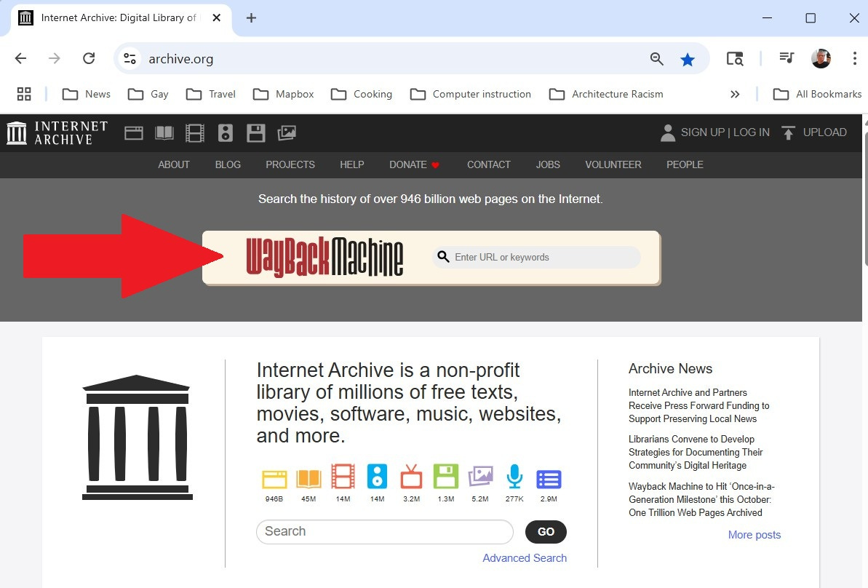Select the DONATE menu item
This screenshot has height=588, width=868.
coord(414,164)
